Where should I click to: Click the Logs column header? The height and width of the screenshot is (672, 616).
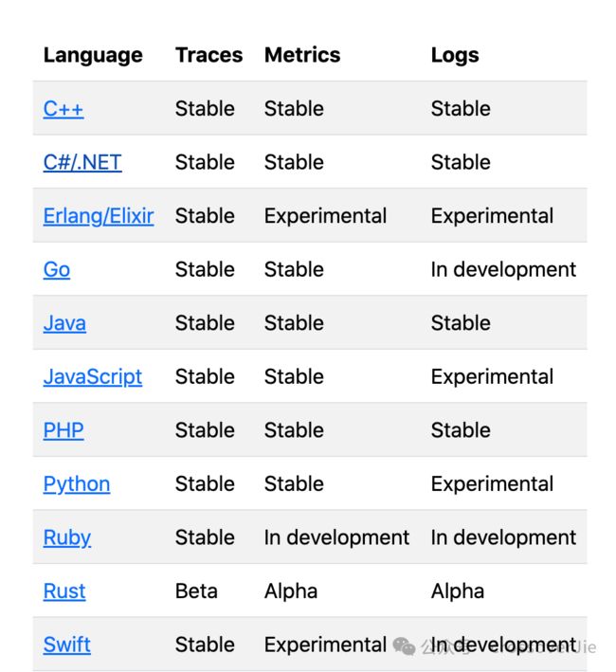[x=455, y=55]
